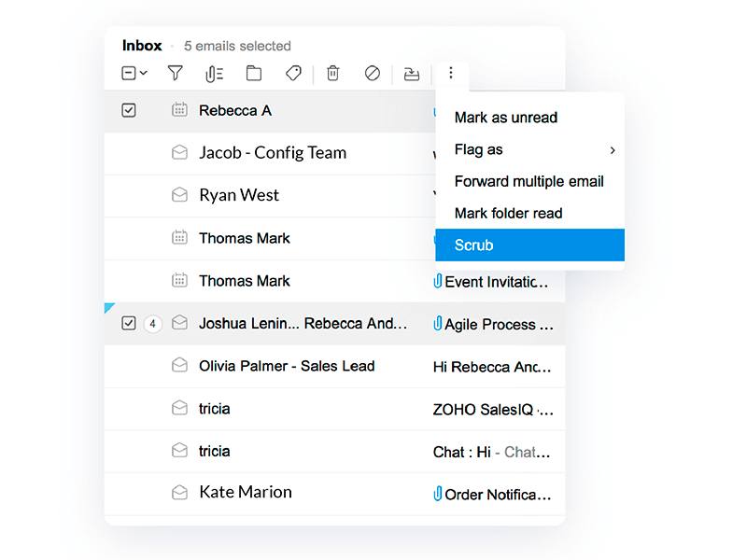This screenshot has height=560, width=747.
Task: Click the move to folder icon
Action: pyautogui.click(x=253, y=73)
